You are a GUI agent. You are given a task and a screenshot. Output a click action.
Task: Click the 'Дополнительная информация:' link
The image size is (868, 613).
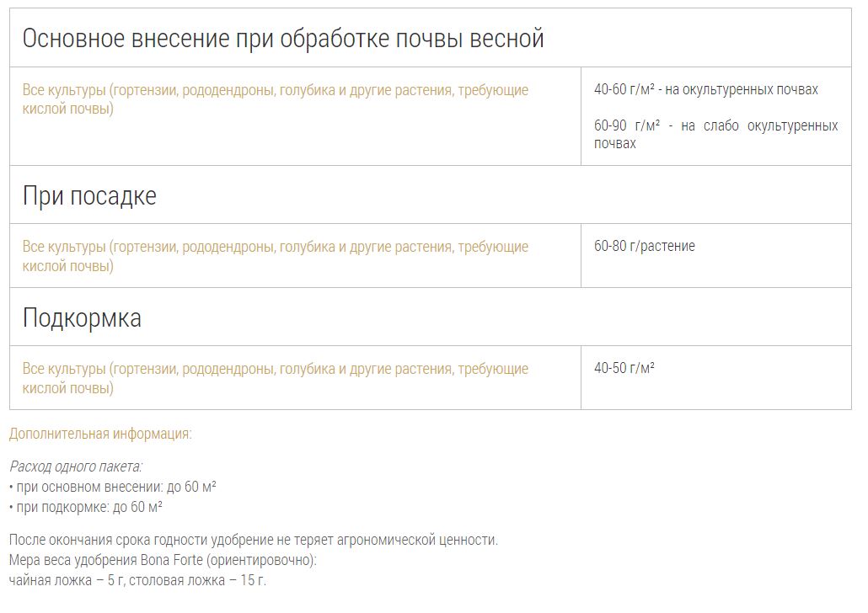coord(100,434)
